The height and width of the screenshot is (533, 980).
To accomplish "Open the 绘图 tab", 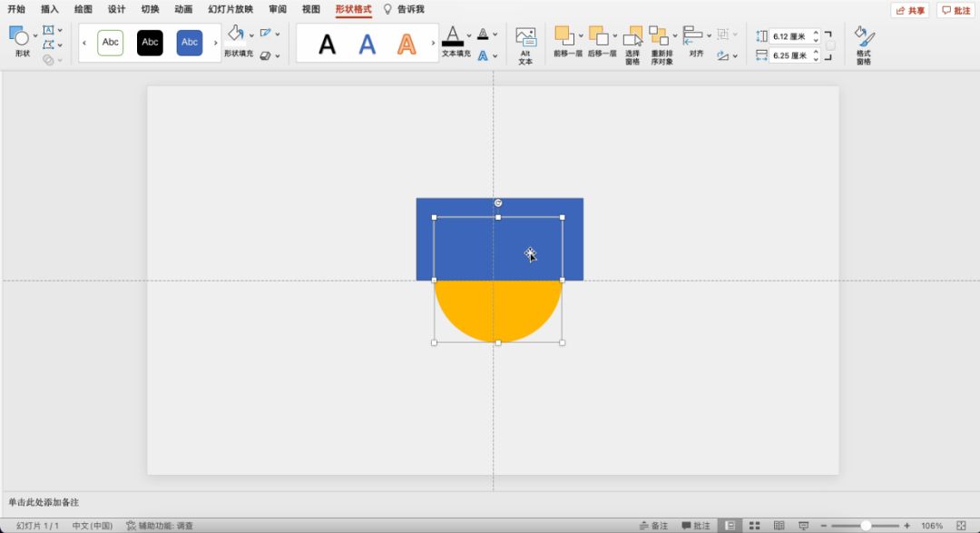I will coord(83,9).
